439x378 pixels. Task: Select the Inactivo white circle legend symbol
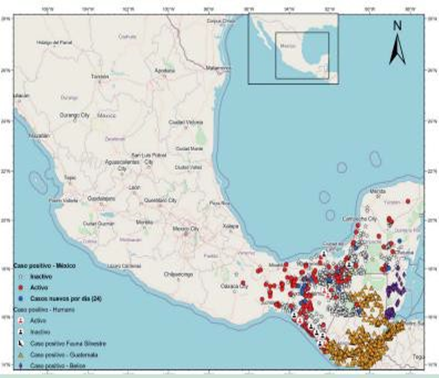(21, 277)
